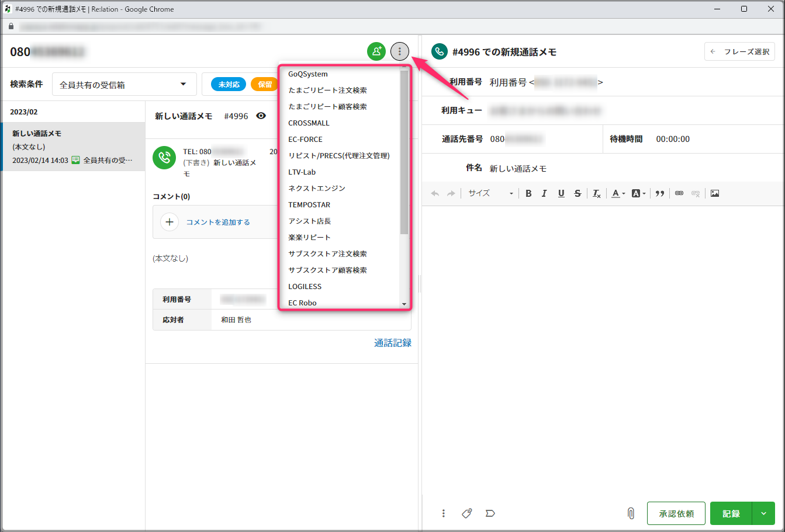Click the 承認依頼 button
Image resolution: width=785 pixels, height=532 pixels.
coord(676,513)
